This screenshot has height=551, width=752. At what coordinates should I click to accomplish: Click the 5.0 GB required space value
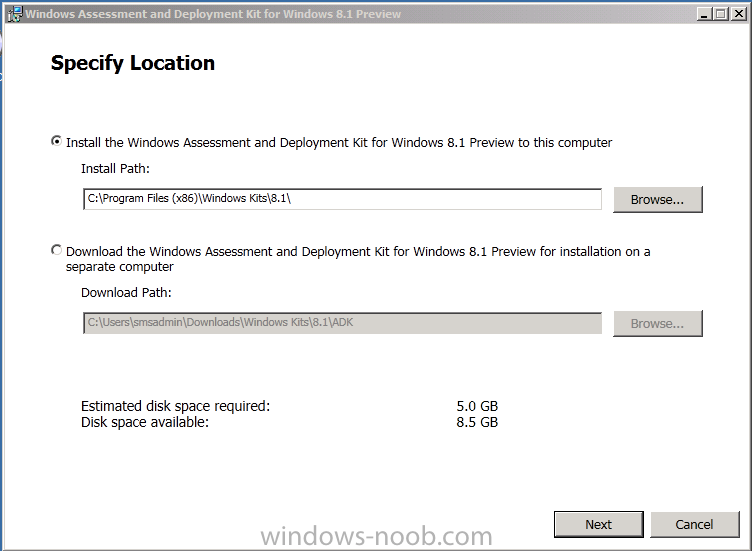tap(477, 406)
